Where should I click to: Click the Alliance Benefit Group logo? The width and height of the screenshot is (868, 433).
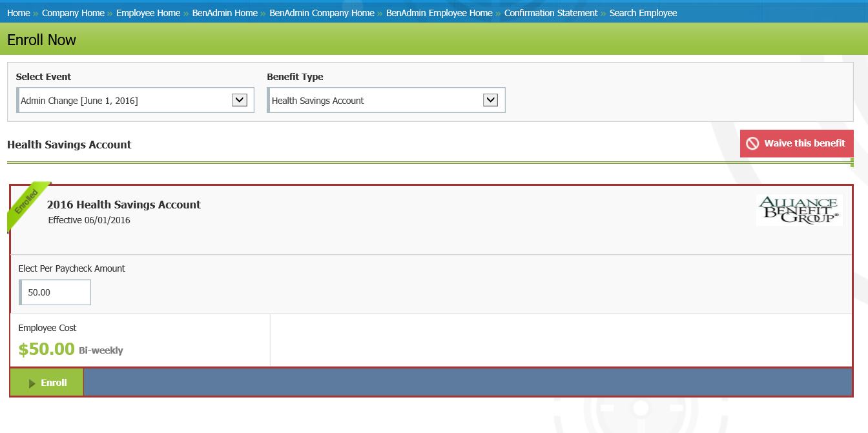pyautogui.click(x=800, y=210)
